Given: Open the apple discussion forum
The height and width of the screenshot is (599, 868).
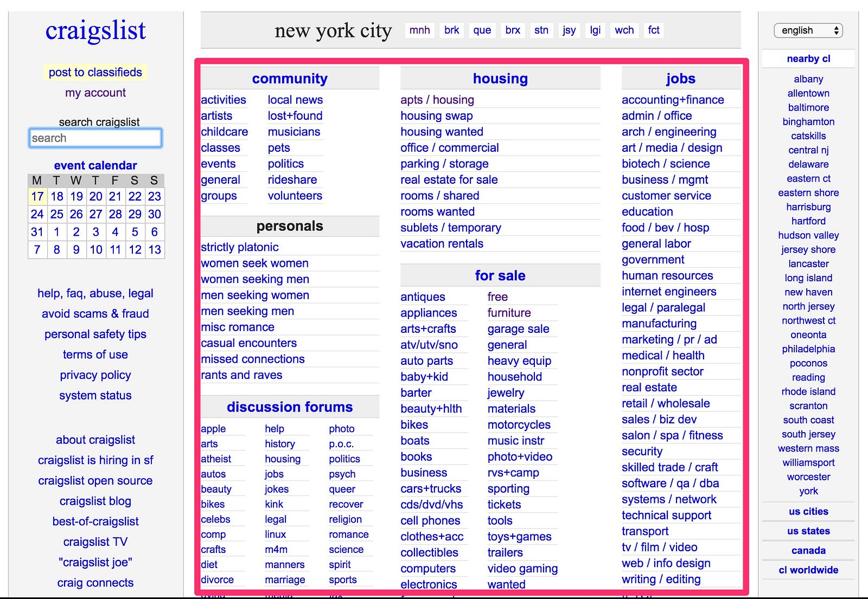Looking at the screenshot, I should 213,429.
